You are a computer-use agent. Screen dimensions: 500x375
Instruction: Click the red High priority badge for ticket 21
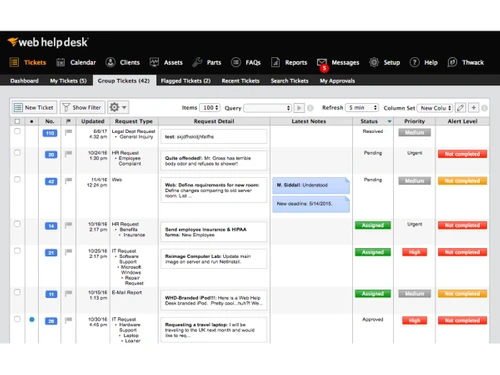tap(414, 252)
